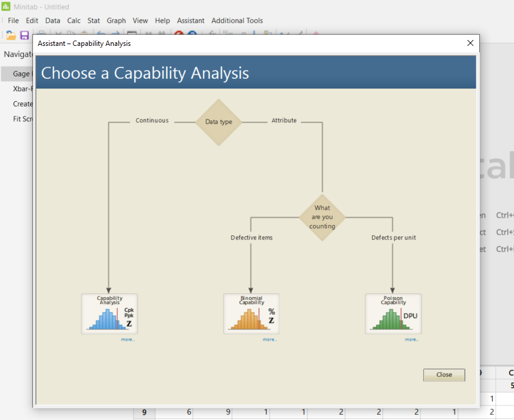This screenshot has height=420, width=514.
Task: Click 'more...' under Poisson Capability
Action: 412,339
